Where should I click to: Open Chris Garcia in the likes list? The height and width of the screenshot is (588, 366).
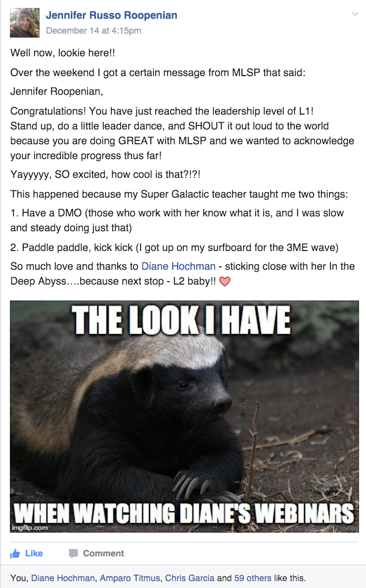tap(189, 578)
